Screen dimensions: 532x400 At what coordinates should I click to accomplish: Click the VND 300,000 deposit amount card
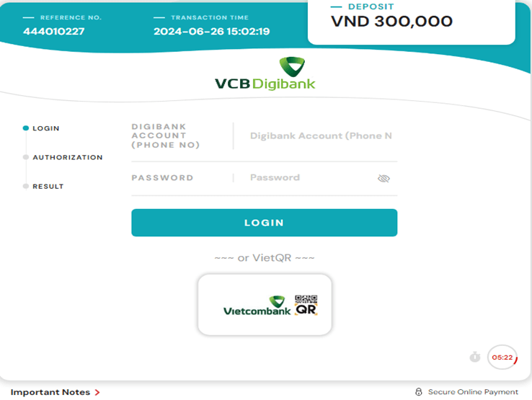click(411, 21)
